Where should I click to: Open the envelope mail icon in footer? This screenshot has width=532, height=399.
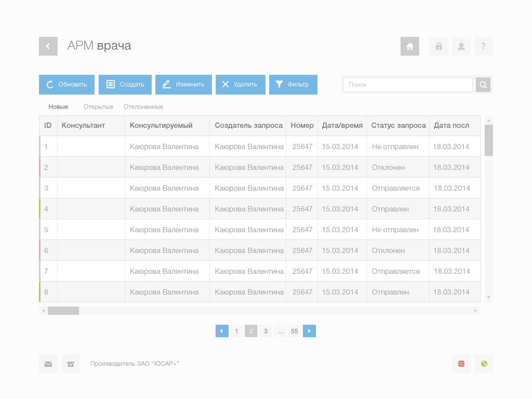(x=48, y=364)
